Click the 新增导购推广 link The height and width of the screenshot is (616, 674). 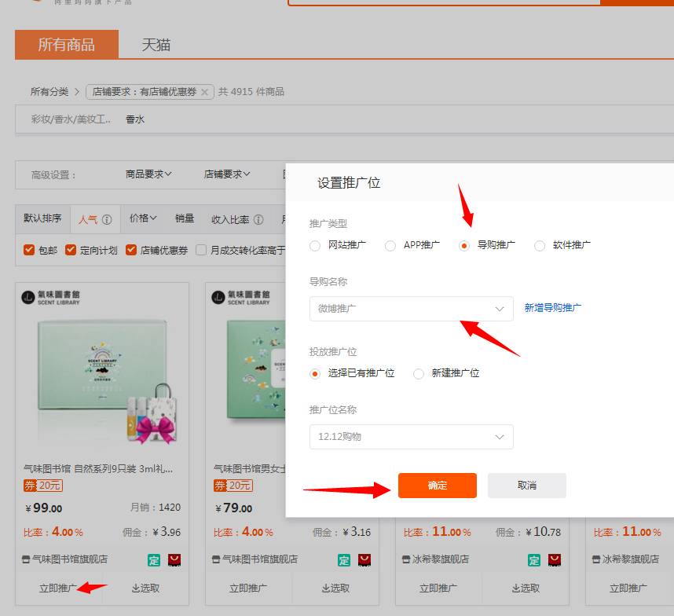coord(553,308)
